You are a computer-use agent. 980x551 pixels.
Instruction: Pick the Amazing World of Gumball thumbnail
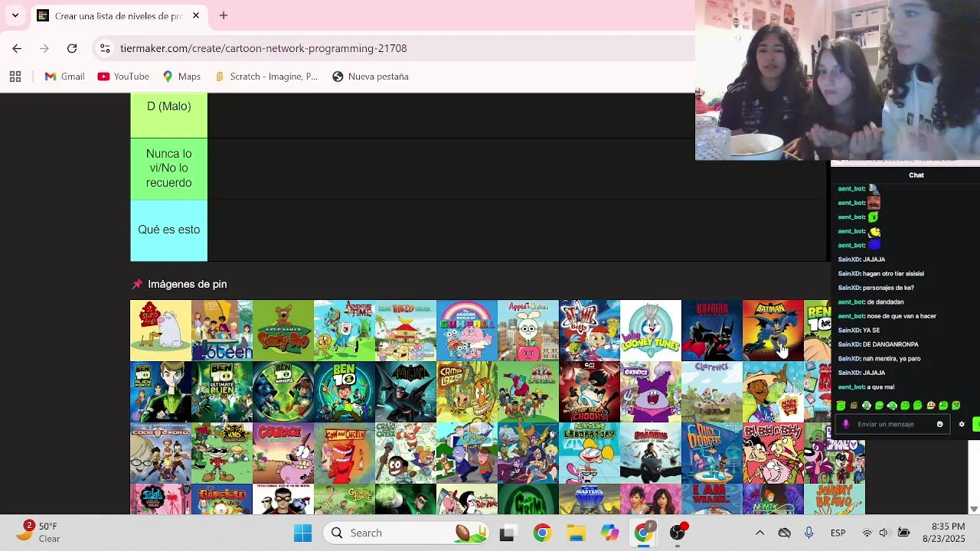point(467,331)
